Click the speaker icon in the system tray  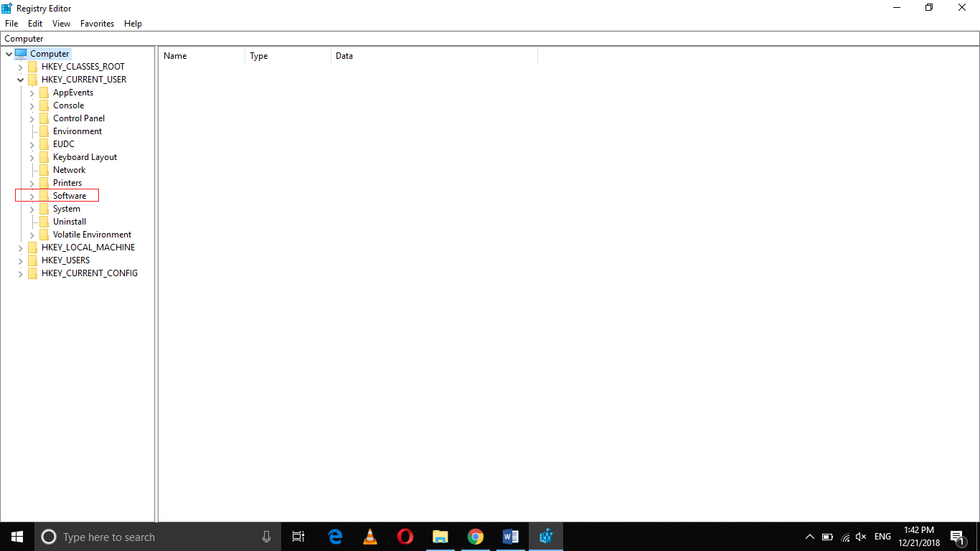(x=860, y=537)
